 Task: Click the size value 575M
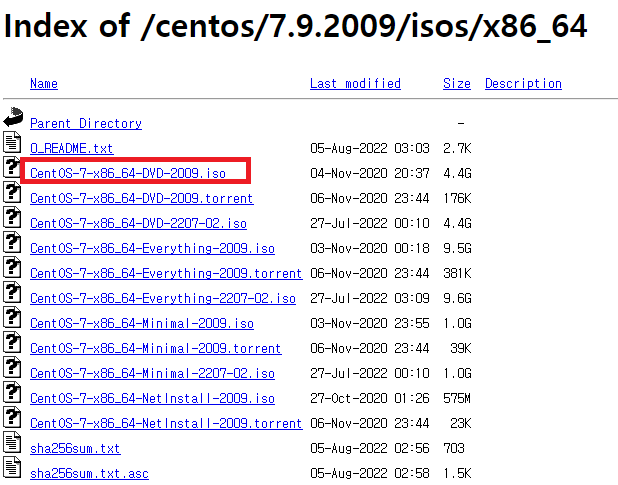click(x=457, y=398)
